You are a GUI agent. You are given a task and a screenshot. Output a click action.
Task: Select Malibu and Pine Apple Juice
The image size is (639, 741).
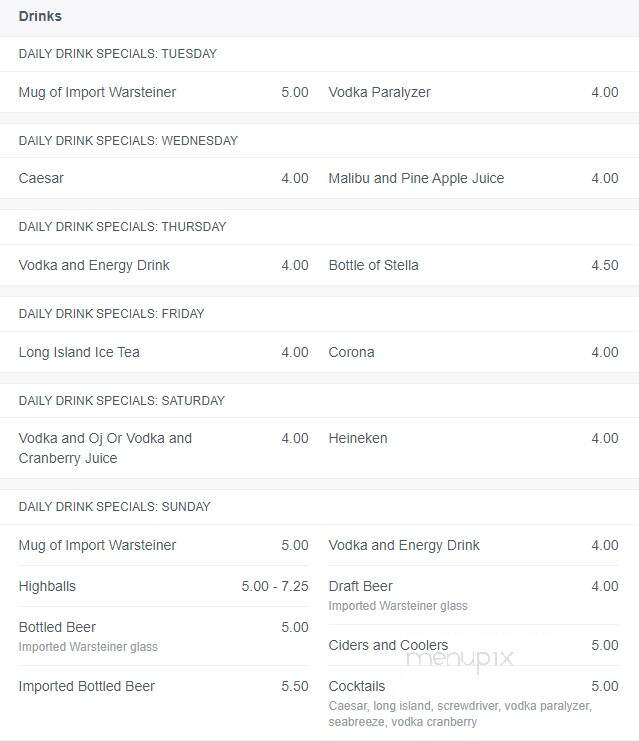pyautogui.click(x=474, y=178)
